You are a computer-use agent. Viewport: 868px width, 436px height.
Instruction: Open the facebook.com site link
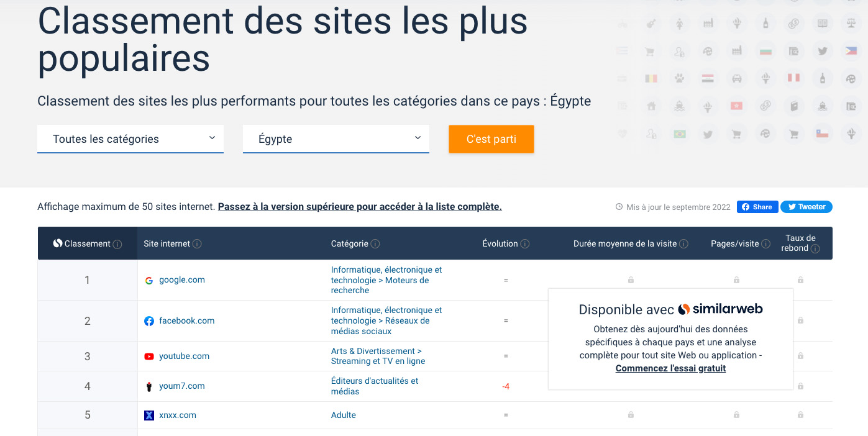coord(187,321)
